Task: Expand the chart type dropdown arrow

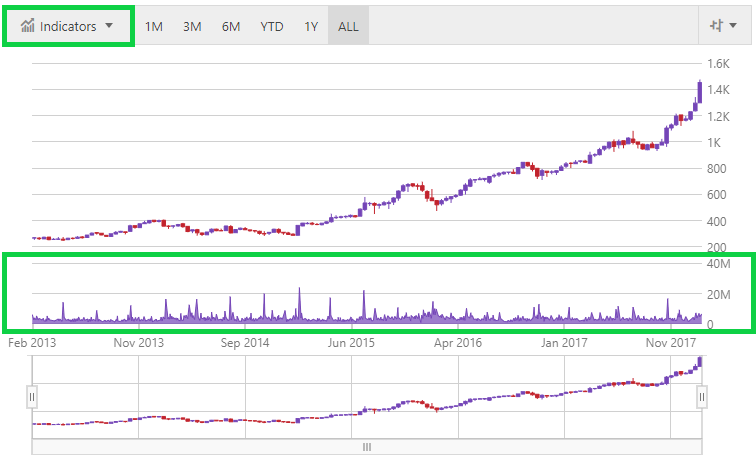Action: click(731, 26)
